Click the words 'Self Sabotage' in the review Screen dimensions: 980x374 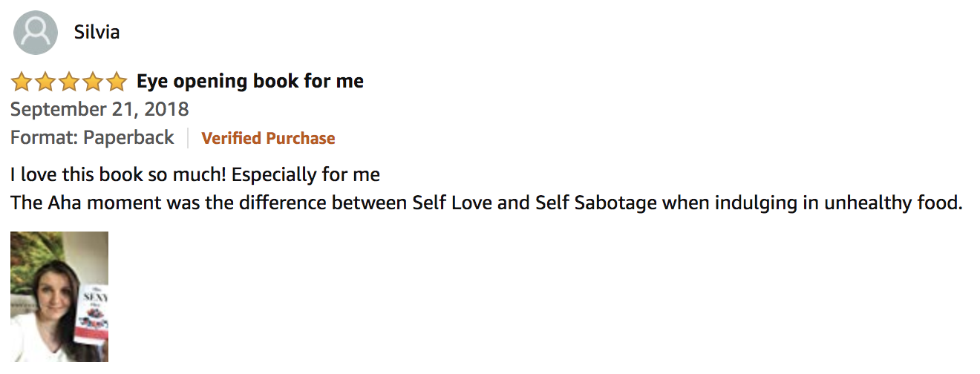click(586, 203)
